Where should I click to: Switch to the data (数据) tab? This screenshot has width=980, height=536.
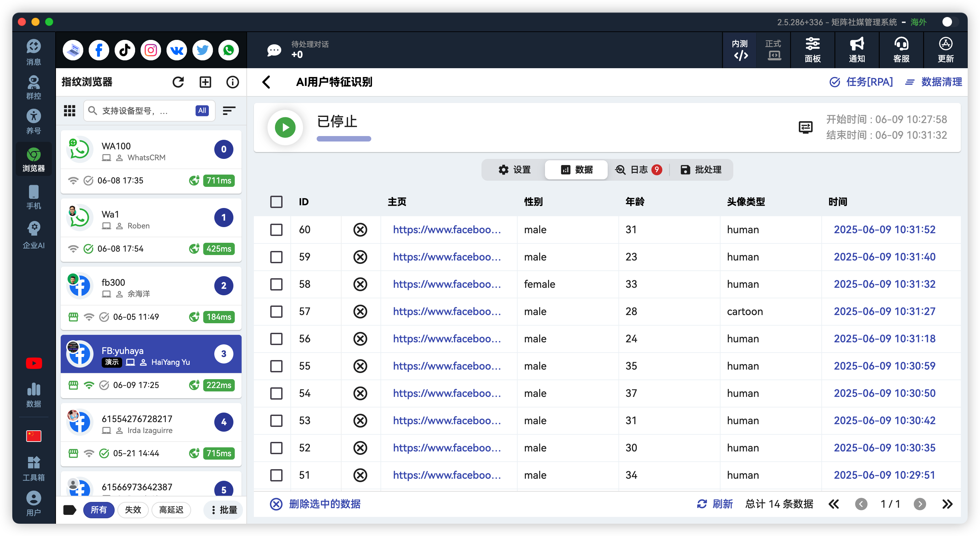click(576, 169)
